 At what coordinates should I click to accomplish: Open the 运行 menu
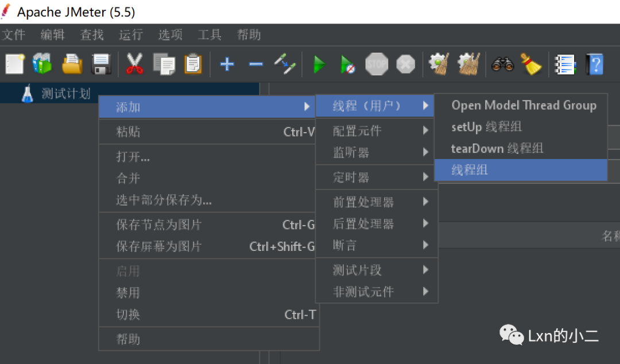tap(131, 35)
